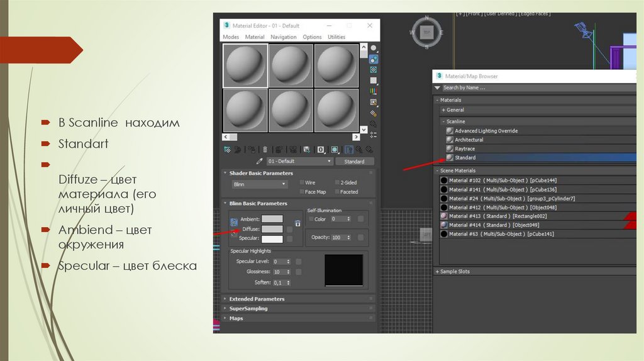Enable the Face Map checkbox
The width and height of the screenshot is (644, 361).
click(302, 192)
